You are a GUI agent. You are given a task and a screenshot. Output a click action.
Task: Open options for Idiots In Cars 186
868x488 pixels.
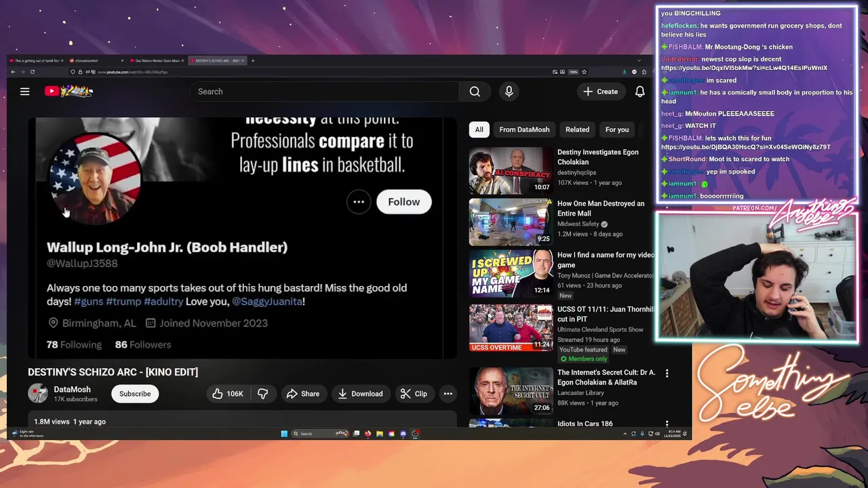(x=667, y=424)
